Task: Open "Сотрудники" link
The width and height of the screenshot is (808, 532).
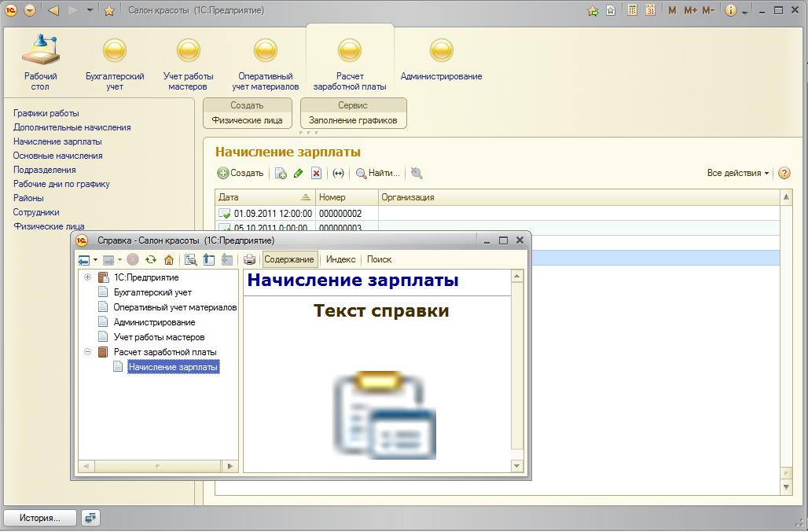Action: (x=36, y=212)
